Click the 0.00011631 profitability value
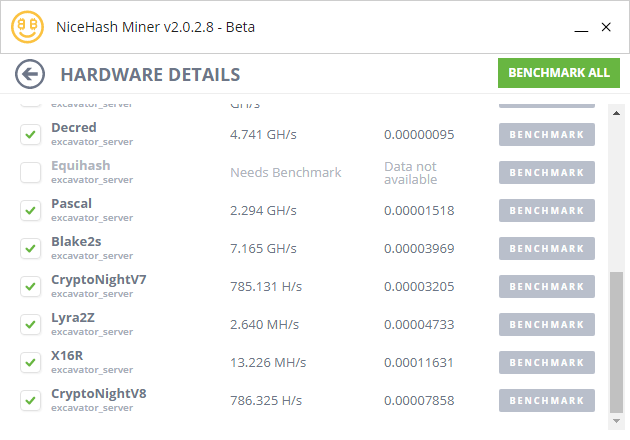 point(419,363)
